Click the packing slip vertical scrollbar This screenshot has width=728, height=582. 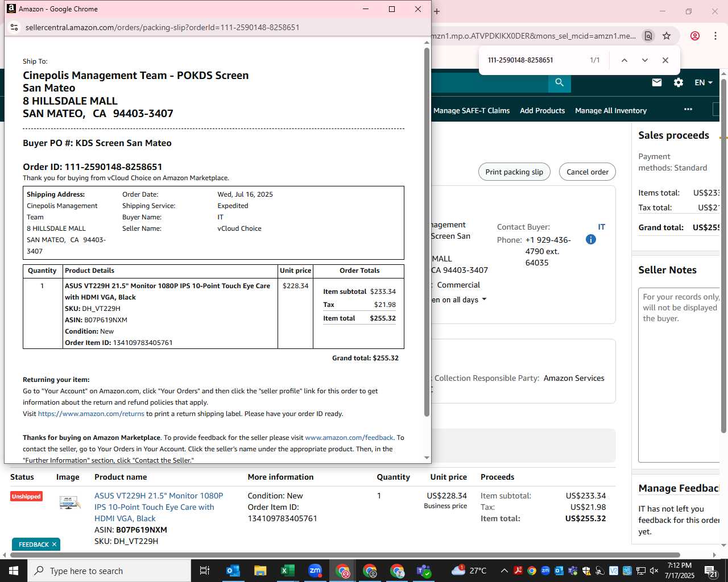427,232
